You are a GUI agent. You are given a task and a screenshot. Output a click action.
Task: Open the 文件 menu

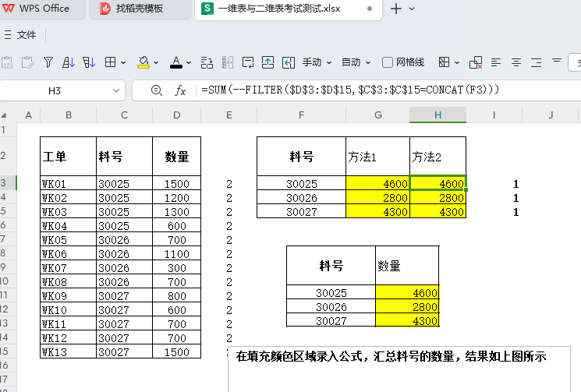click(x=27, y=35)
